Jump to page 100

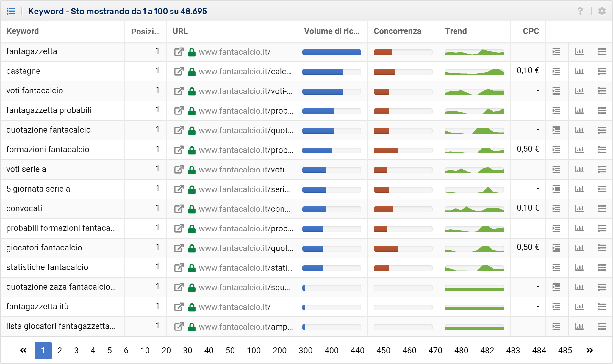(x=254, y=351)
